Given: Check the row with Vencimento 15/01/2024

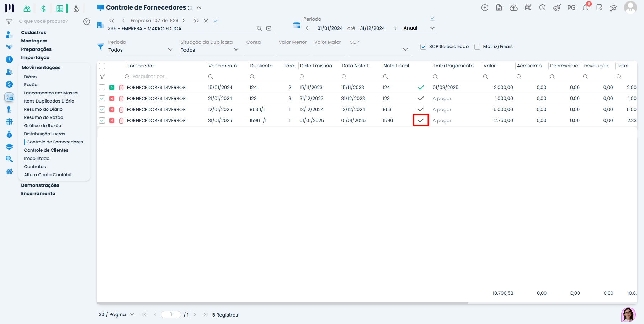Looking at the screenshot, I should 102,88.
